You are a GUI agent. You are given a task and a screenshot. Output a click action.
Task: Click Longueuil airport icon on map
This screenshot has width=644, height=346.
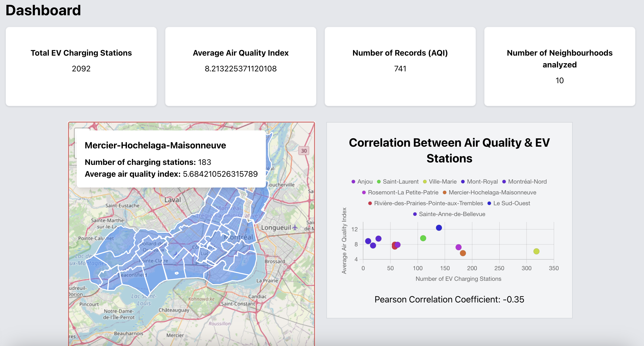[295, 228]
